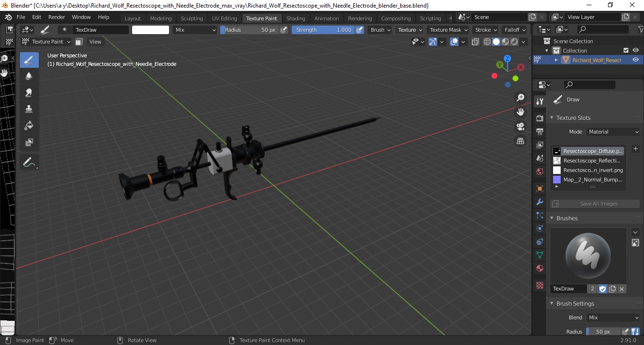The height and width of the screenshot is (345, 644).
Task: Open the viewport View menu button
Action: 95,42
